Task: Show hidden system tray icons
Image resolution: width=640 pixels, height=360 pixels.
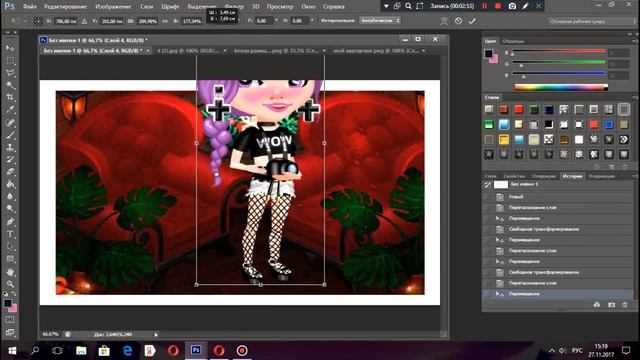Action: coord(551,351)
